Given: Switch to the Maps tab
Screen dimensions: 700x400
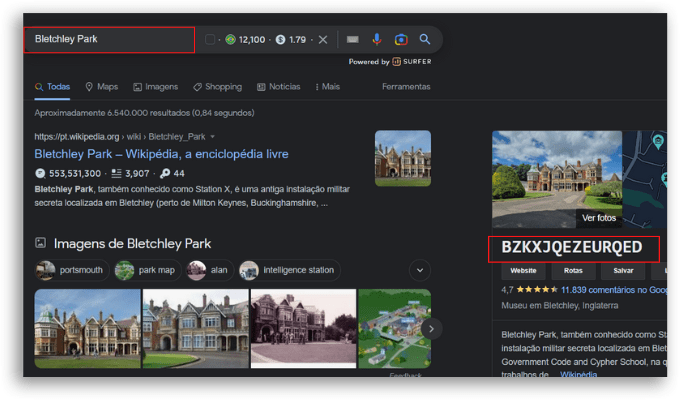Looking at the screenshot, I should pyautogui.click(x=102, y=87).
